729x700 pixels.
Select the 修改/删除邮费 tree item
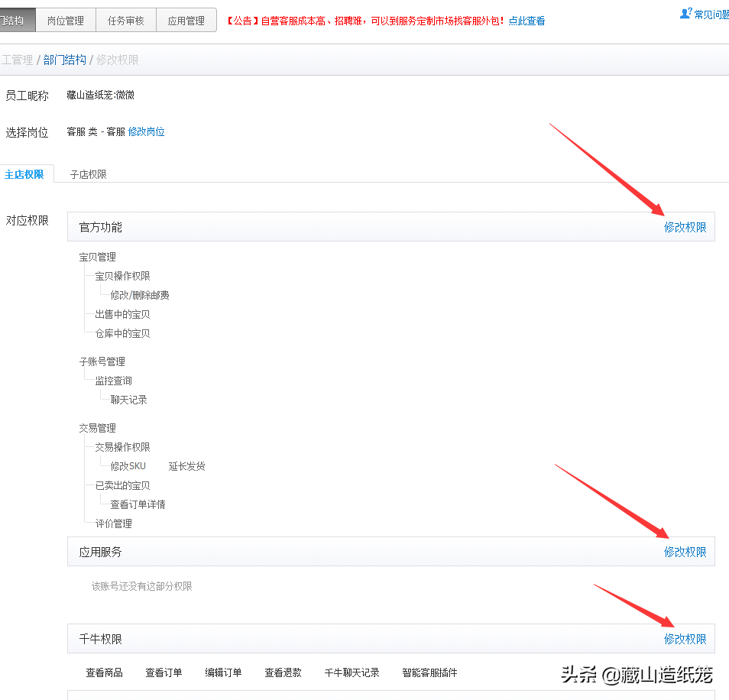[140, 295]
